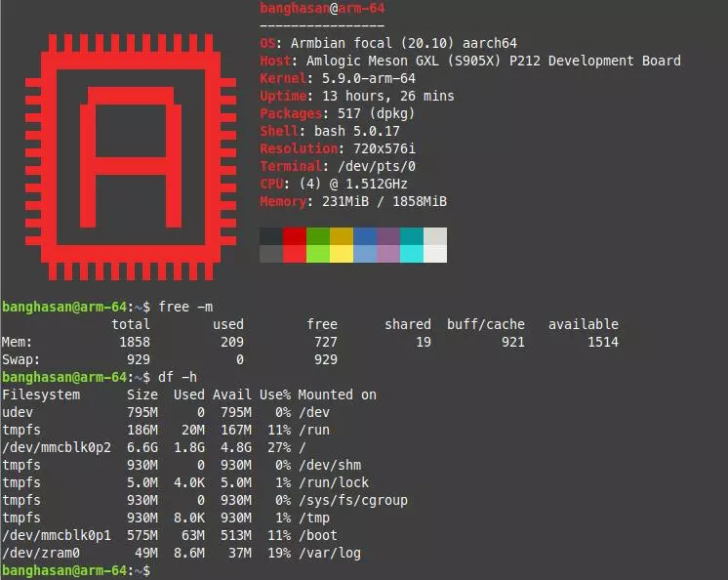
Task: Click the 'available' column header
Action: point(584,324)
